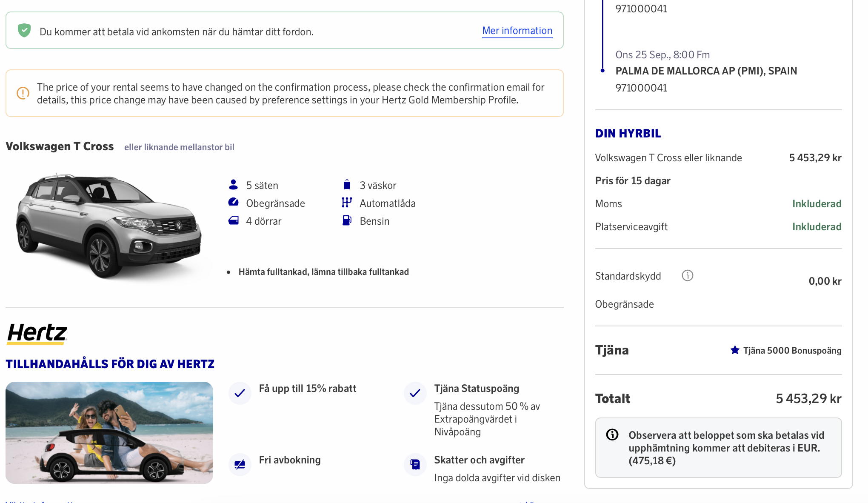Click the automatic gearbox icon
Viewport: 868px width, 503px height.
point(347,203)
